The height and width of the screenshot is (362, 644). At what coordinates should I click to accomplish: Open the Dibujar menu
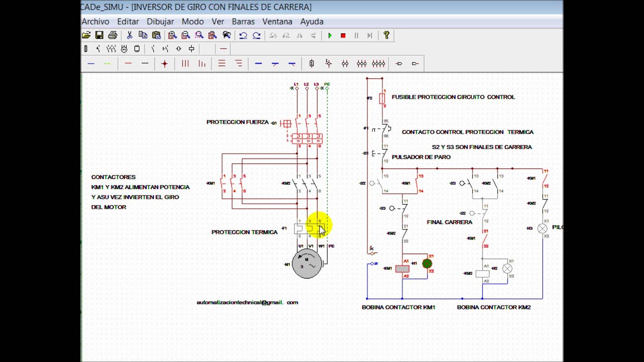coord(160,22)
